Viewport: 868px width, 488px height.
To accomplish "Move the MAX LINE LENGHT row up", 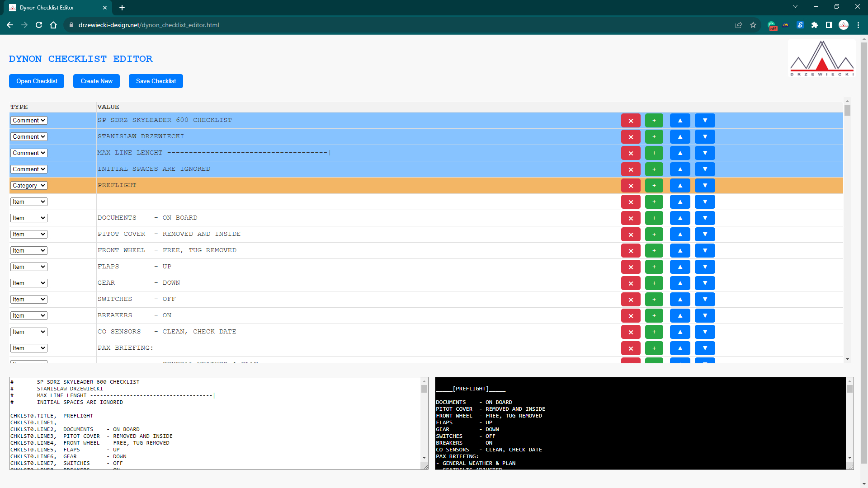I will tap(680, 153).
